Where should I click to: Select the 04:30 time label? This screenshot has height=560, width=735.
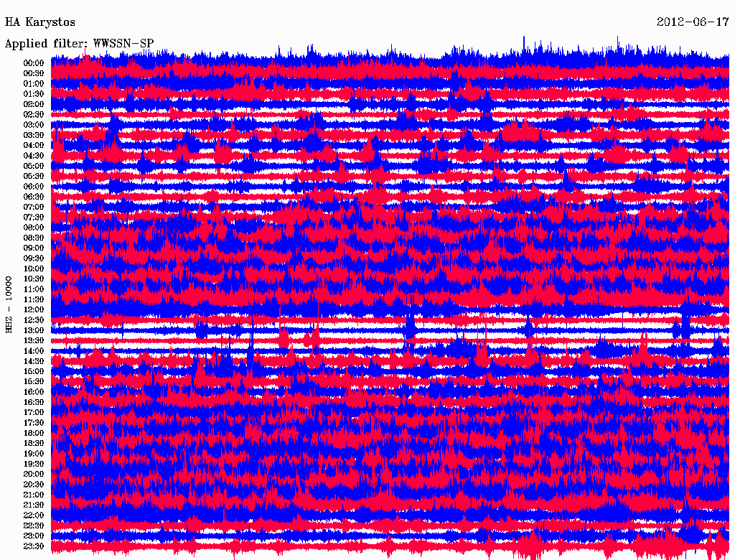click(34, 156)
